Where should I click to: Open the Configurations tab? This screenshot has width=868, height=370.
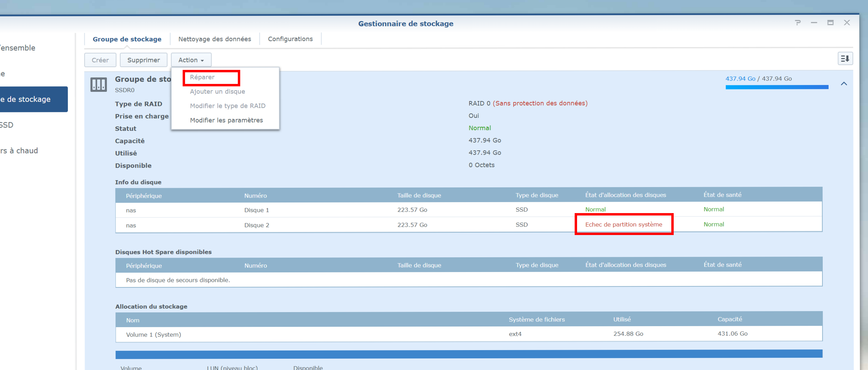(x=290, y=39)
